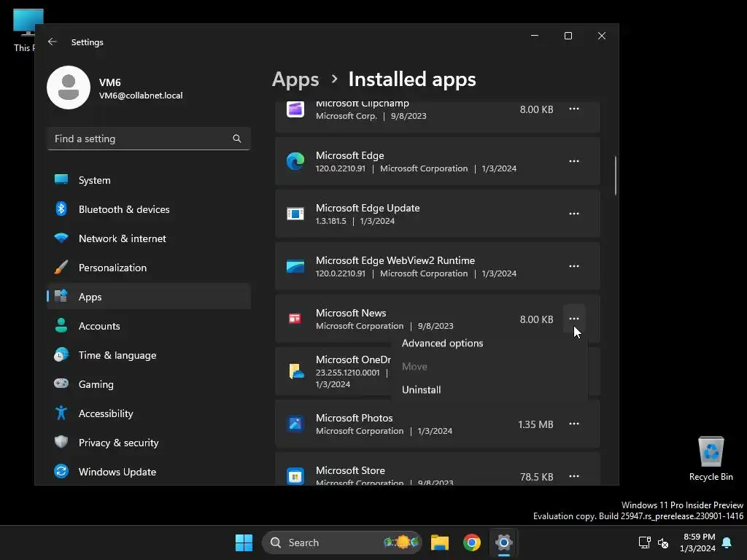Click the network icon in system tray
The height and width of the screenshot is (560, 747).
tap(645, 542)
